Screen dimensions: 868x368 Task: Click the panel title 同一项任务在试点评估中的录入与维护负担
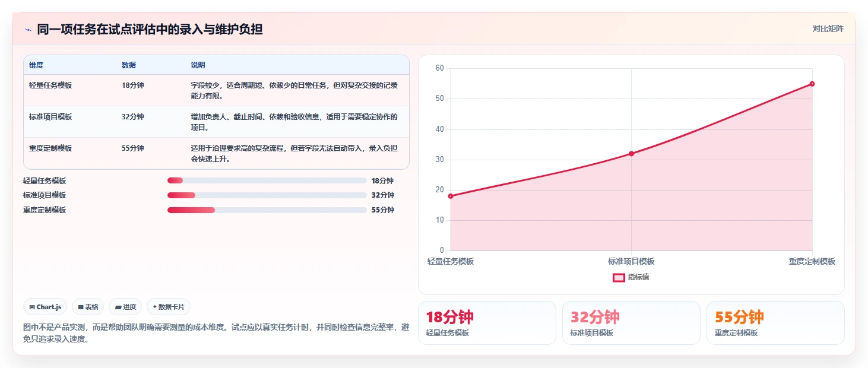click(150, 29)
